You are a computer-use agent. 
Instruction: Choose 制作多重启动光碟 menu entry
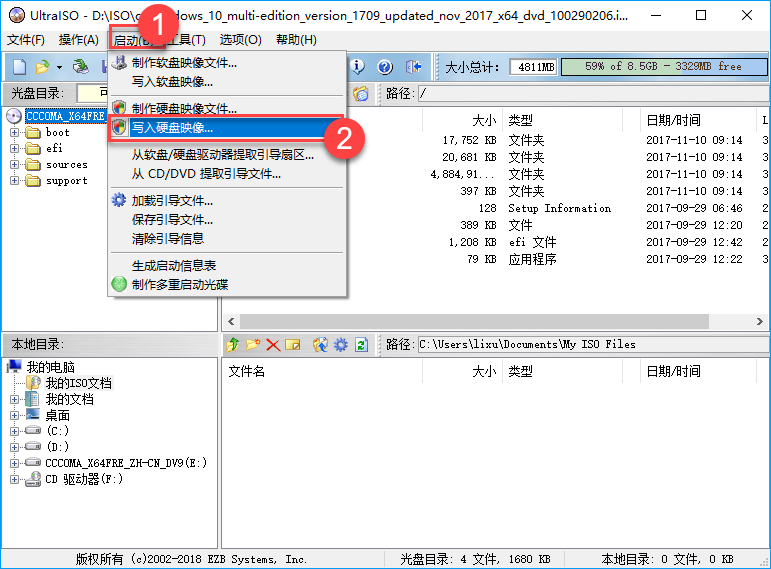point(227,284)
